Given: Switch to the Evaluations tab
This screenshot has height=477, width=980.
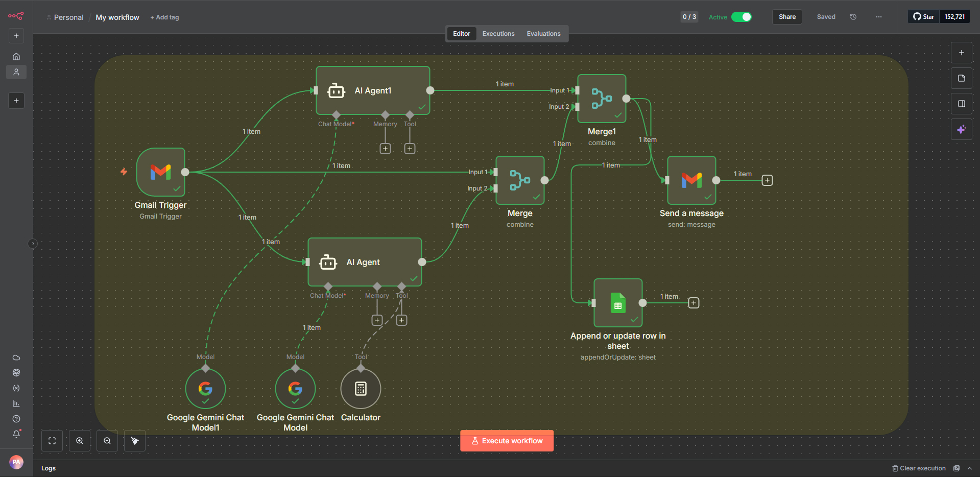Looking at the screenshot, I should click(x=543, y=33).
